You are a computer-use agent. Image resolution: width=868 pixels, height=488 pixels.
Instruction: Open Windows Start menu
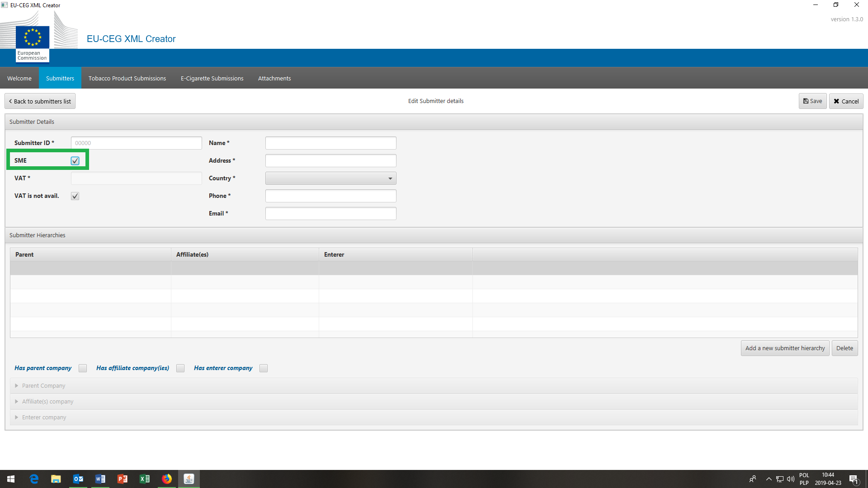pos(11,479)
